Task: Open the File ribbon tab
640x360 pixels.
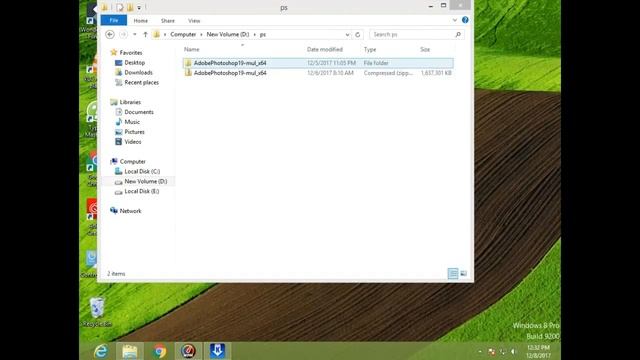Action: click(113, 20)
